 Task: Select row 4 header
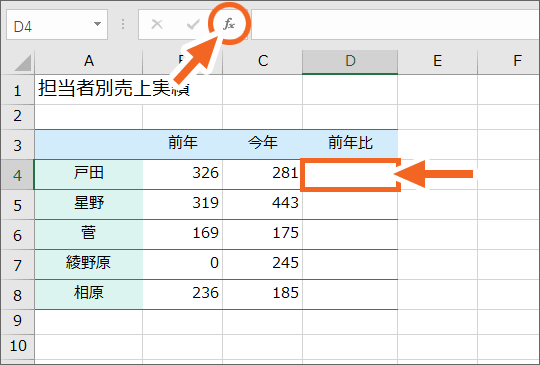tap(17, 175)
